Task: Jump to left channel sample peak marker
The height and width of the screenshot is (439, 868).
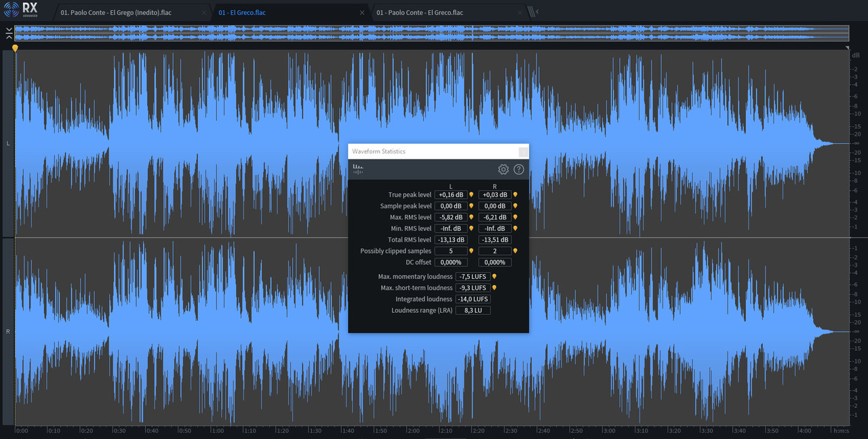Action: (x=471, y=206)
